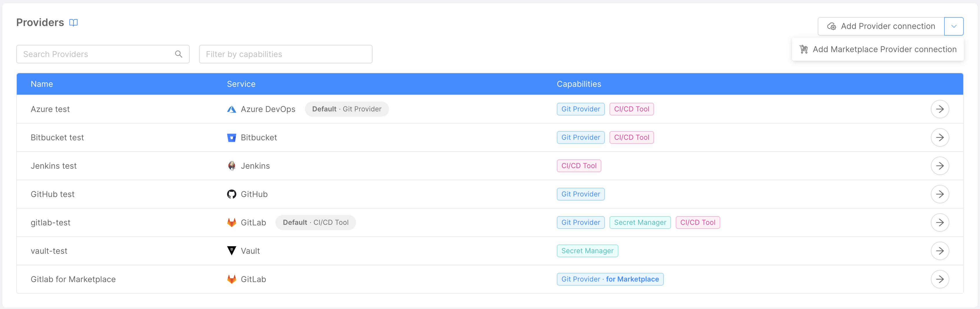Click the shopping cart icon in the dropdown menu
The height and width of the screenshot is (309, 980).
tap(804, 49)
